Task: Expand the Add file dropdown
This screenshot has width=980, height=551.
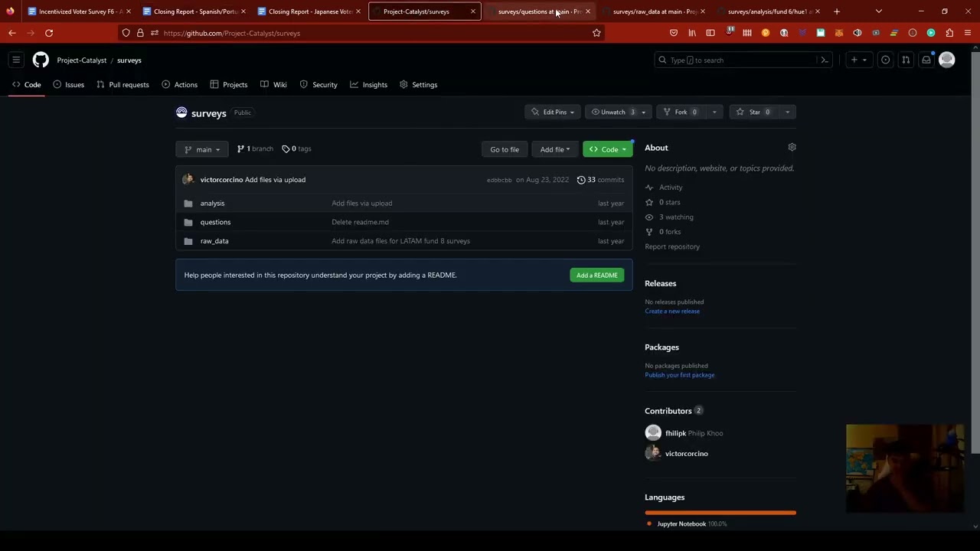Action: [x=555, y=149]
